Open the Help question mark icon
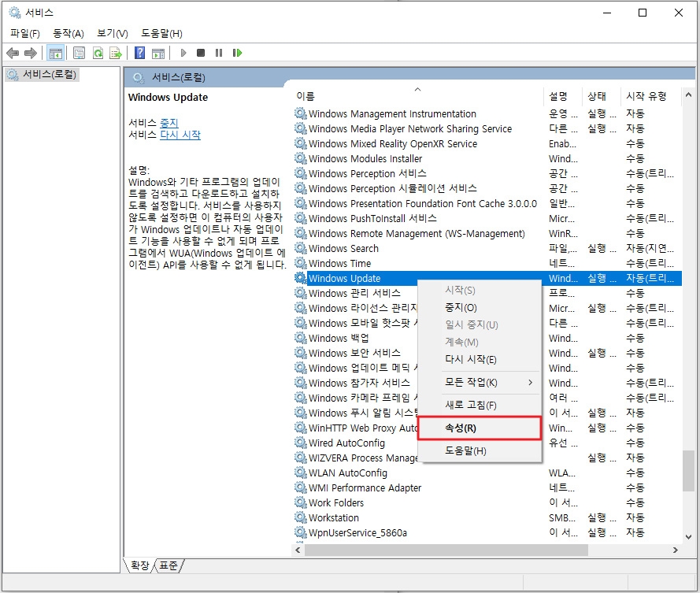700x593 pixels. [139, 53]
